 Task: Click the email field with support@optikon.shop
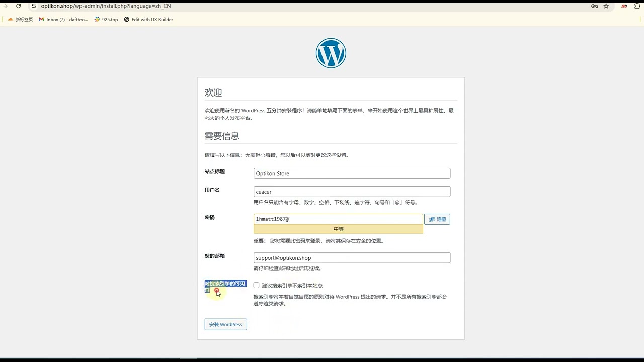click(352, 258)
